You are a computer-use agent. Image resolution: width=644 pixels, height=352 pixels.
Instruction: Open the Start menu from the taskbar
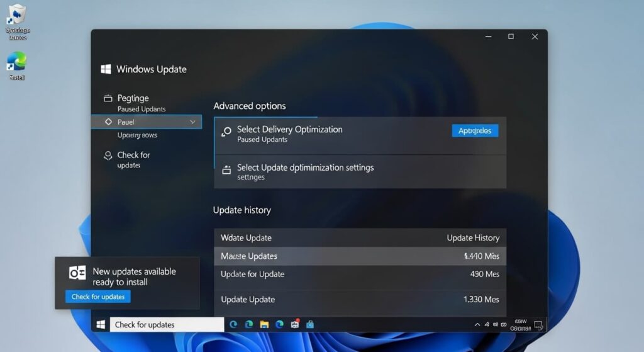[101, 324]
